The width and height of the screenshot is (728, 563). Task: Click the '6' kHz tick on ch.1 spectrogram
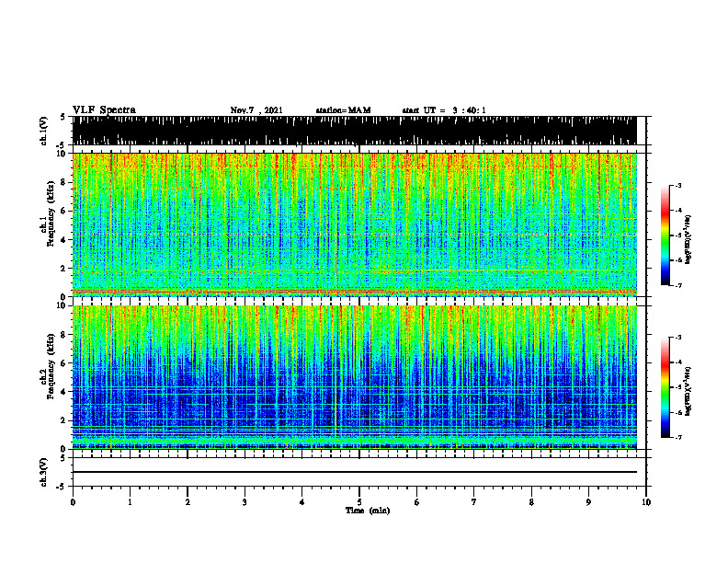[x=64, y=211]
